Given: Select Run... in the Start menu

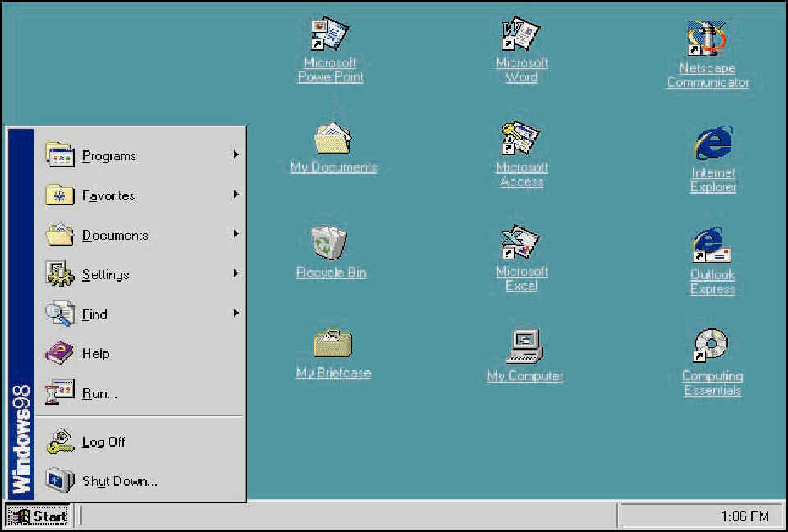Looking at the screenshot, I should (140, 393).
